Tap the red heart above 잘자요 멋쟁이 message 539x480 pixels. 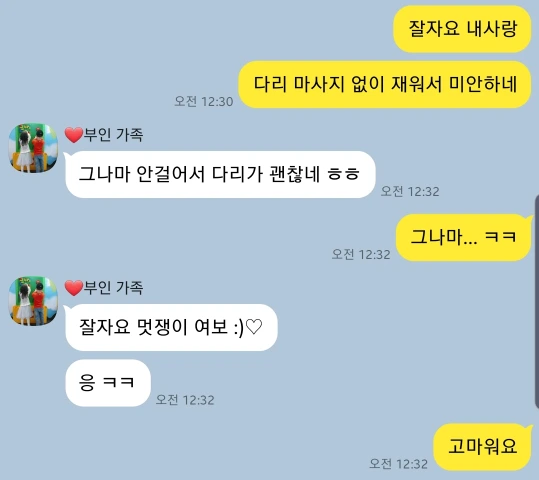[x=74, y=288]
